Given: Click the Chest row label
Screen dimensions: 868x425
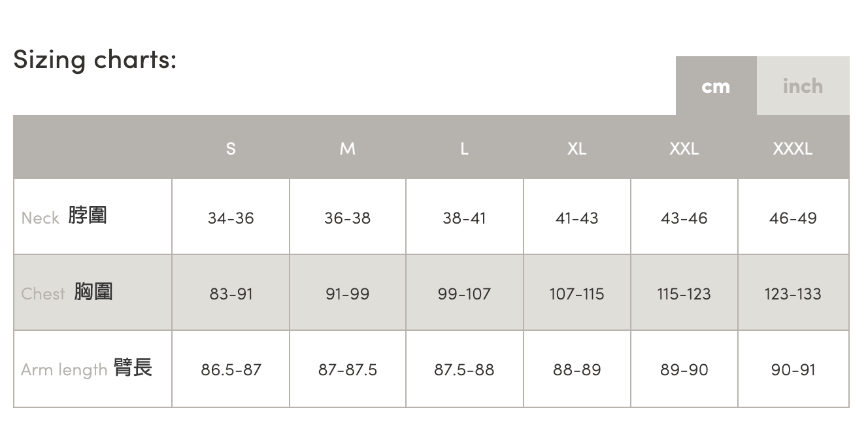Looking at the screenshot, I should 67,292.
